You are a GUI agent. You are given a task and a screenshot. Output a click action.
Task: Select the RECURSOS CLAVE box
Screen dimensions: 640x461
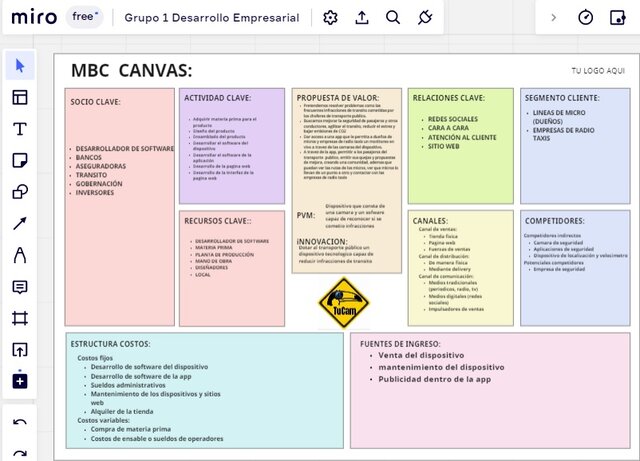coord(232,268)
